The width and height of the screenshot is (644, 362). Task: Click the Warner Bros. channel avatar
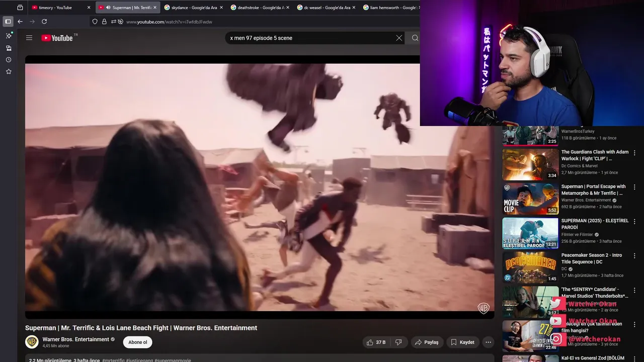tap(32, 342)
